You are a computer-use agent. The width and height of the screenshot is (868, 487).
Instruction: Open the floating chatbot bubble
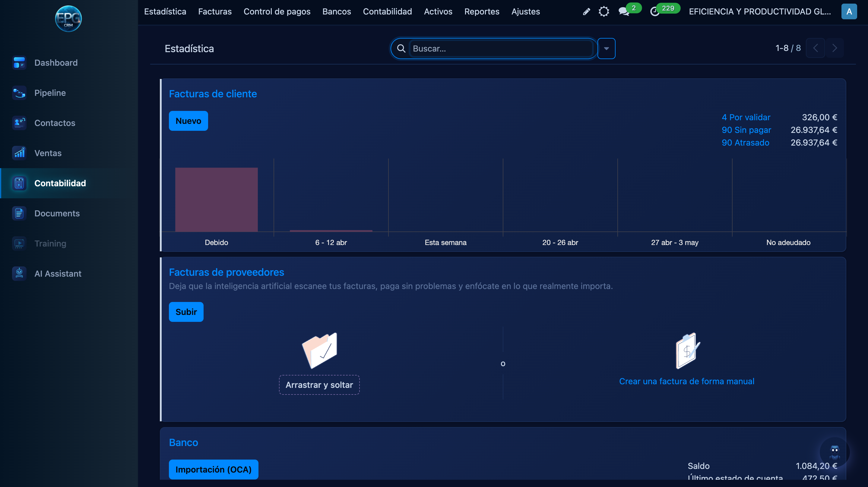(834, 452)
